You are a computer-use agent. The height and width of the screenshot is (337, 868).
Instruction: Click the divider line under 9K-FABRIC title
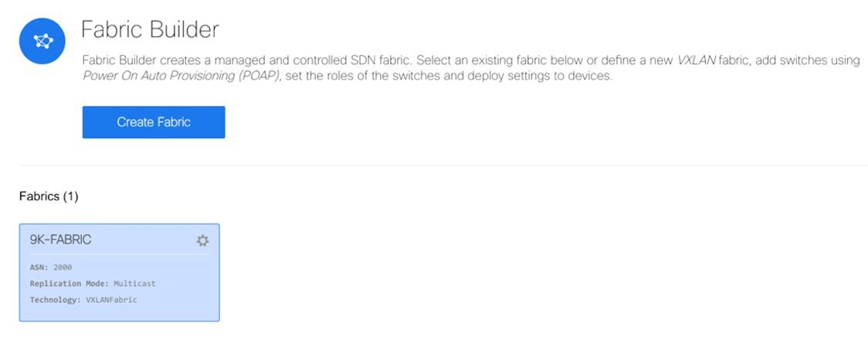(120, 254)
